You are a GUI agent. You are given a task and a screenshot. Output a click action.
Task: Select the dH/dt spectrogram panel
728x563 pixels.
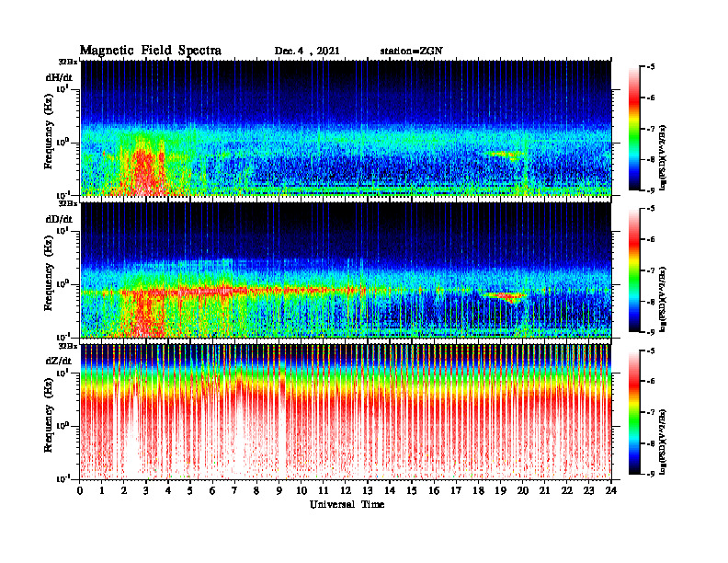(346, 128)
